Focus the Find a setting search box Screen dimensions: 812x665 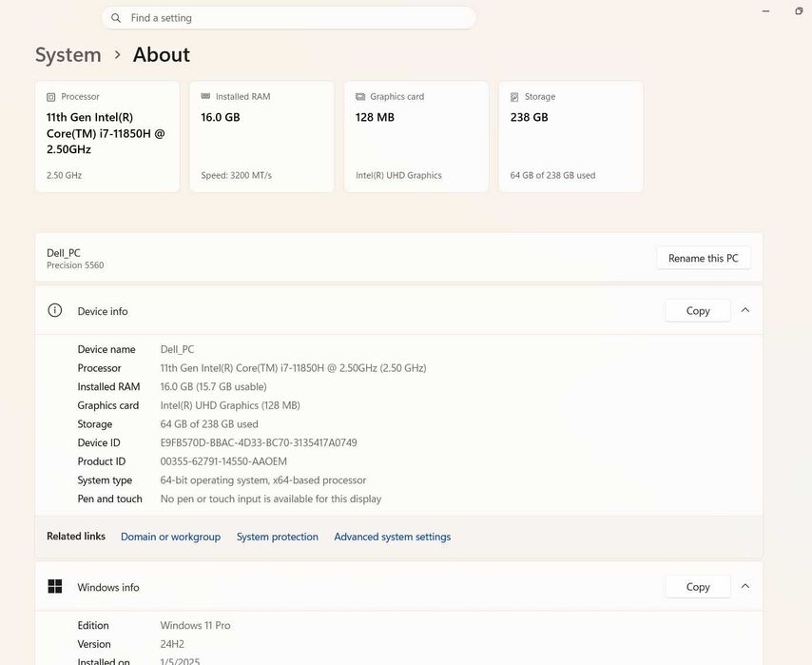288,18
